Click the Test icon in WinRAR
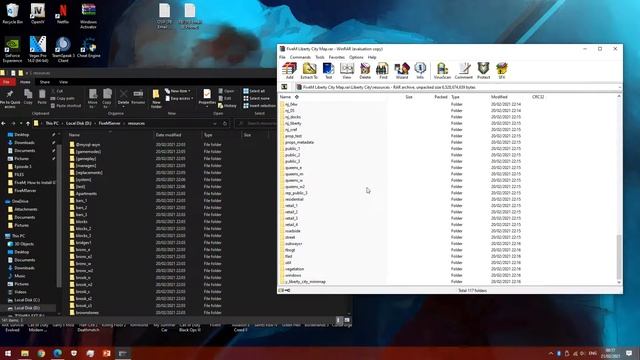This screenshot has width=640, height=360. (328, 70)
